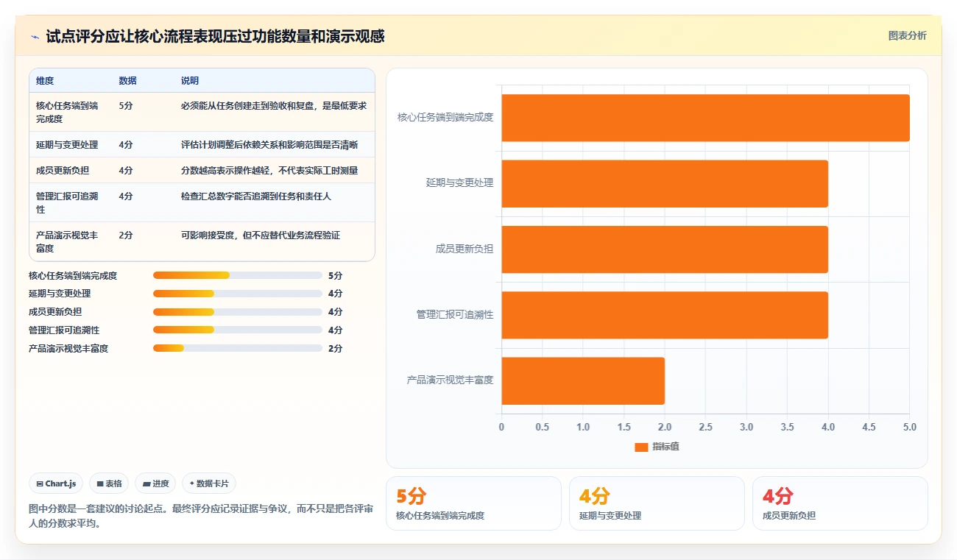Select the 数据卡片 tag chip
The image size is (957, 560).
[x=209, y=483]
